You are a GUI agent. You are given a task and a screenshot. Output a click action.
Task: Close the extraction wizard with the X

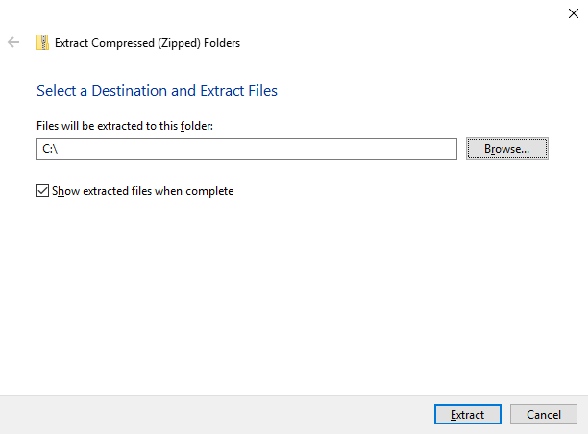pyautogui.click(x=573, y=14)
